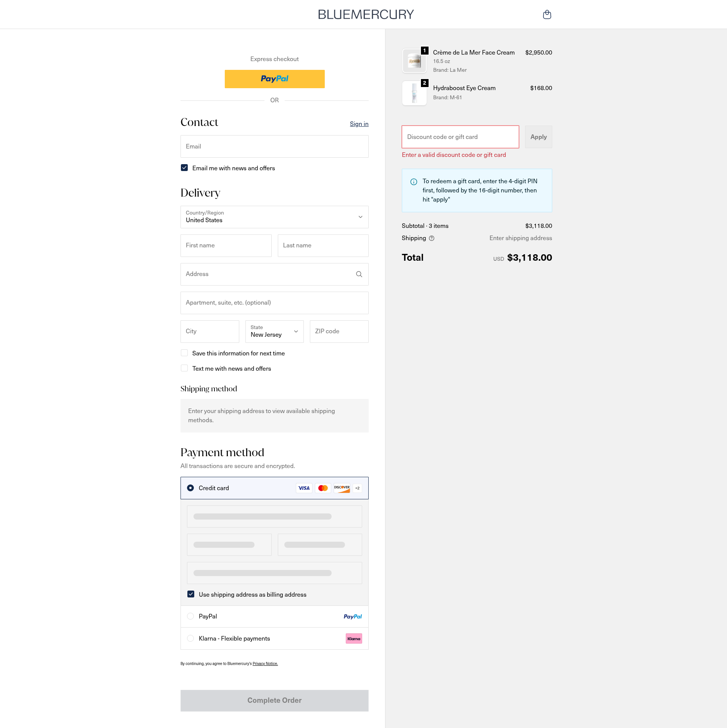727x728 pixels.
Task: Open the shopping bag icon
Action: pos(547,15)
